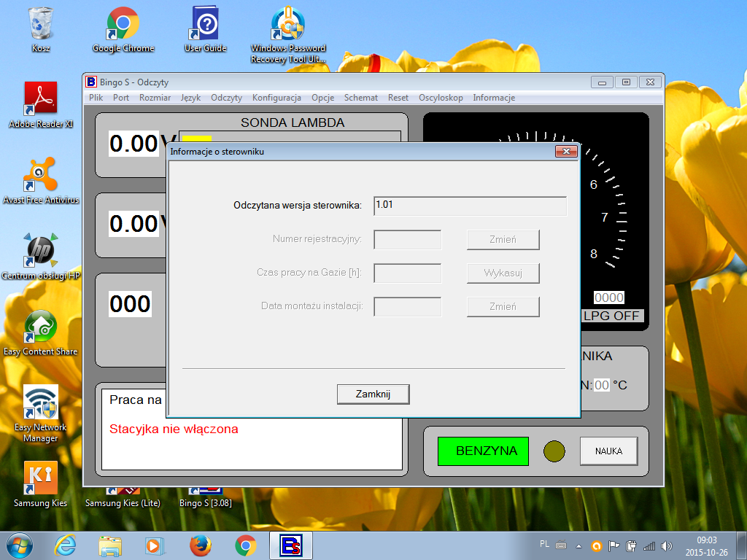The height and width of the screenshot is (560, 747).
Task: Click the SONDA LAMBDA heading
Action: 293,122
